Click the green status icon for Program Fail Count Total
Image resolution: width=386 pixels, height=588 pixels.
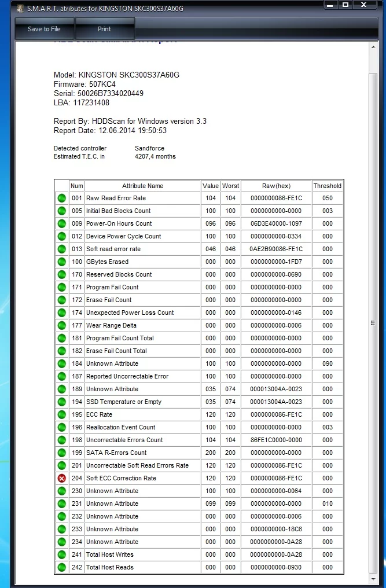[62, 338]
